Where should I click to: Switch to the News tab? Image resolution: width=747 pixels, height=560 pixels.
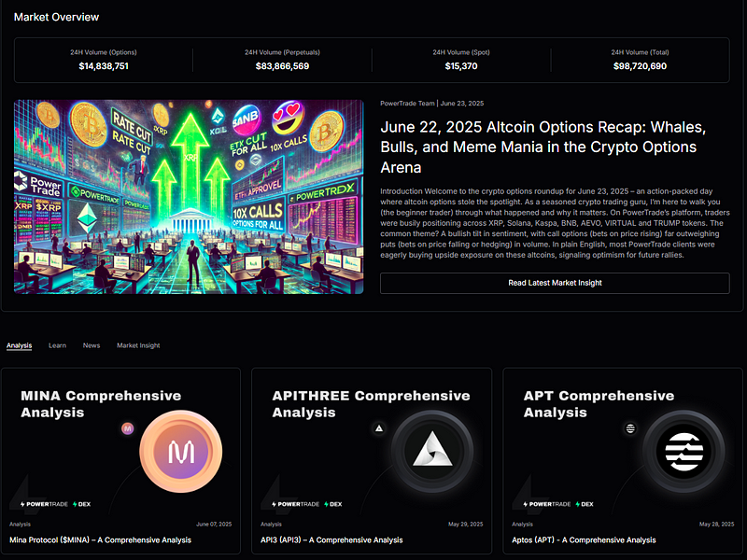click(x=92, y=345)
